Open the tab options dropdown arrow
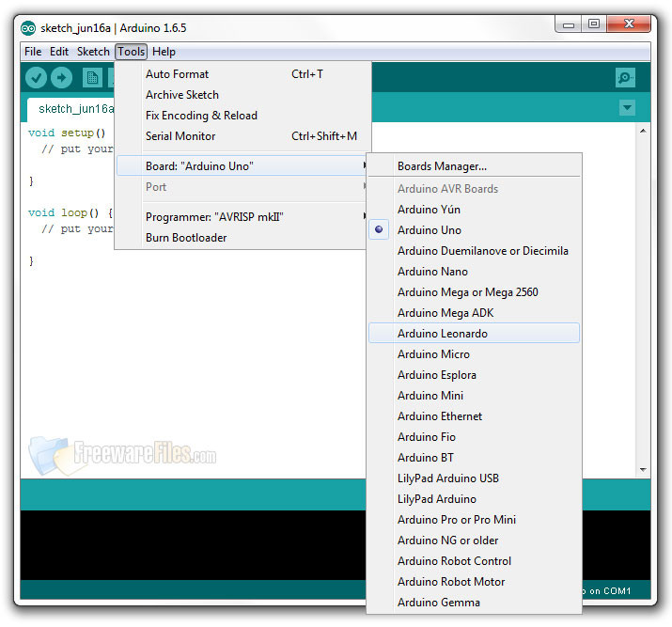The height and width of the screenshot is (627, 672). coord(627,107)
